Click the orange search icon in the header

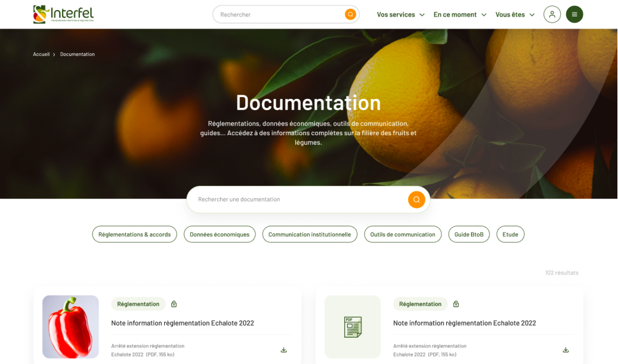tap(350, 14)
